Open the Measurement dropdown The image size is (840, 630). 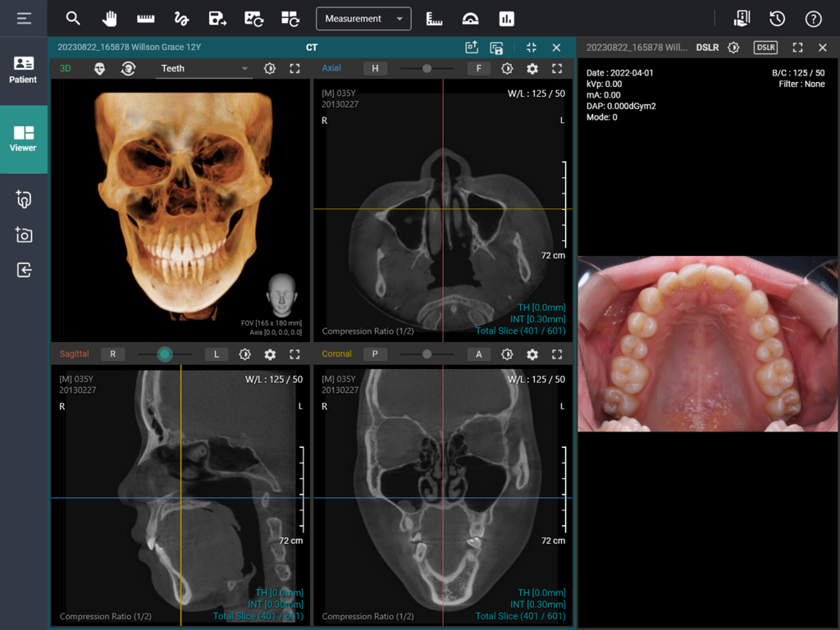pos(363,18)
